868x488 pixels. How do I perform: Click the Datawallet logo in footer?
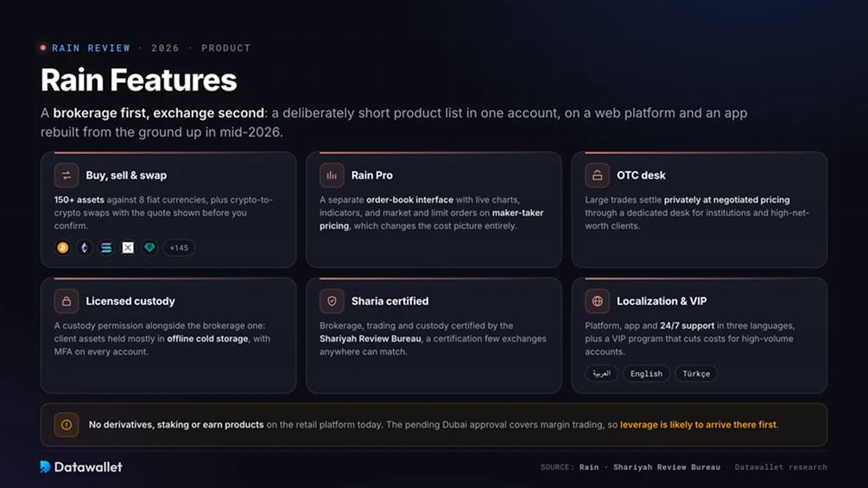[x=81, y=467]
